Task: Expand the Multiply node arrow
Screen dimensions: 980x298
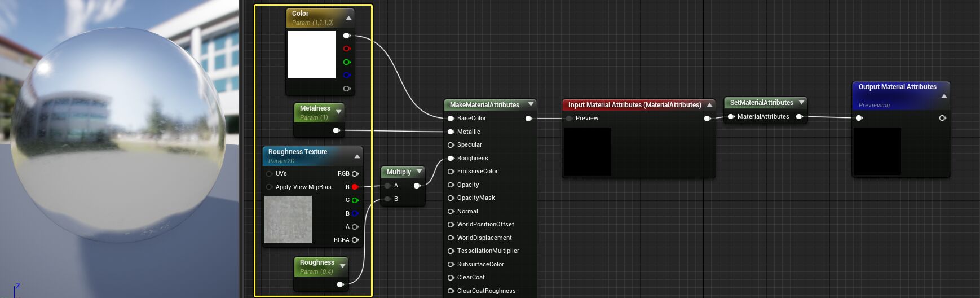Action: [419, 172]
